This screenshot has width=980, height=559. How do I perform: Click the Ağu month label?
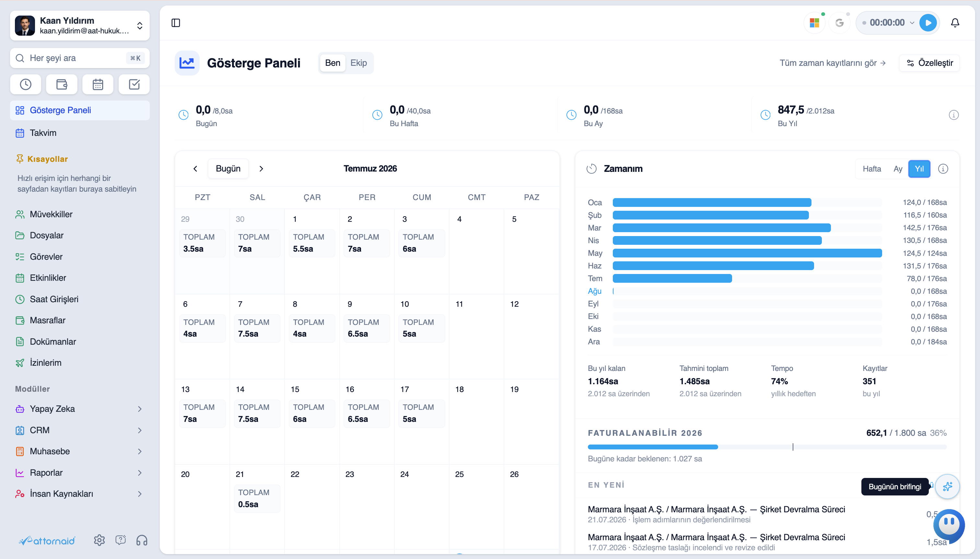[594, 291]
